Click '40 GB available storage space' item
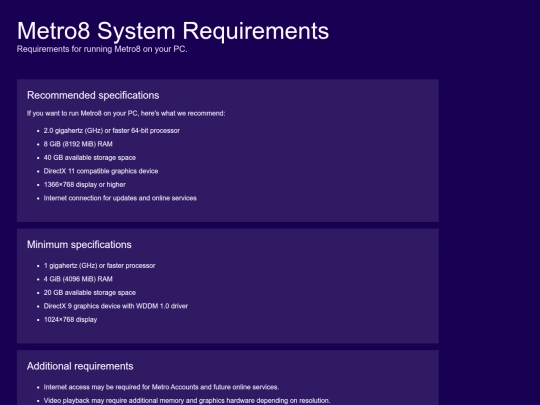This screenshot has width=540, height=405. tap(90, 157)
